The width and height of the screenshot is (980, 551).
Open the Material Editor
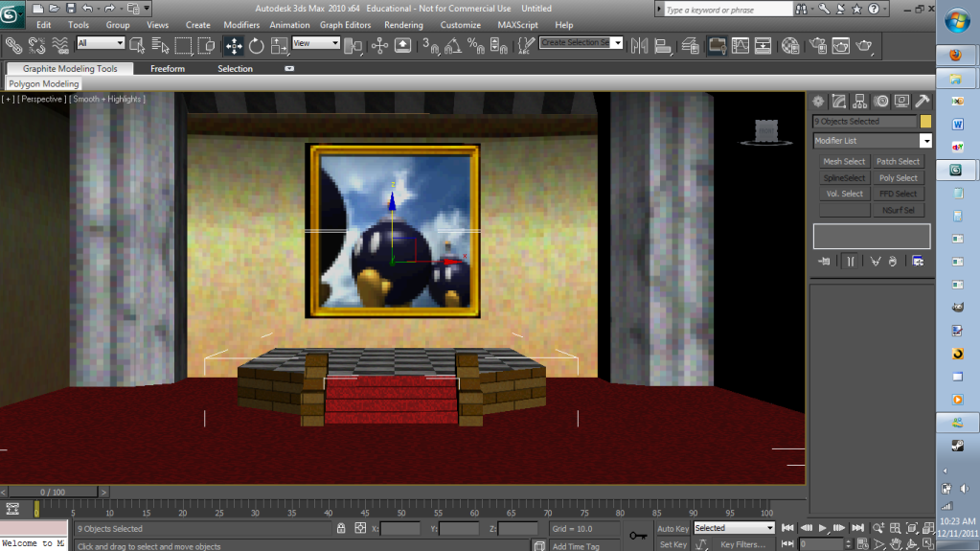(790, 45)
